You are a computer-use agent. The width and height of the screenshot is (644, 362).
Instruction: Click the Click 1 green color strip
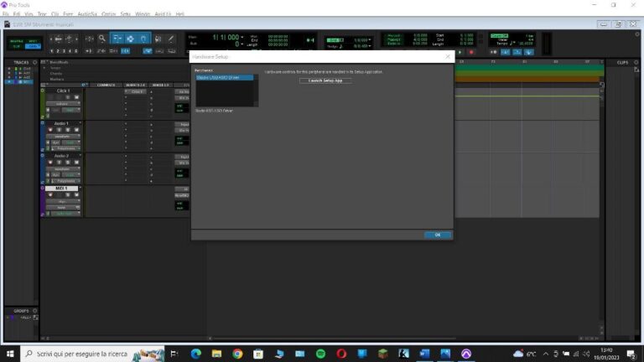click(x=42, y=103)
